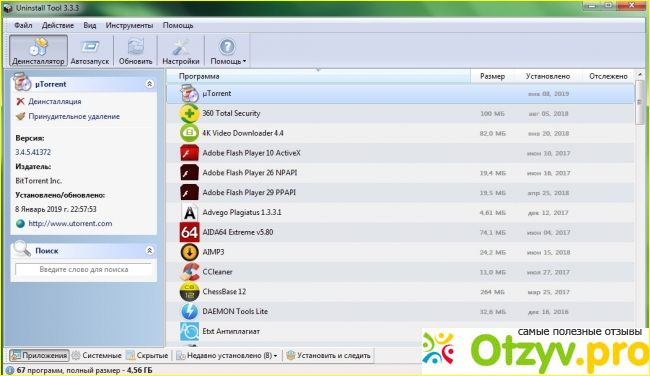Click the Деинсталляция action link
The image size is (650, 376).
pos(54,102)
